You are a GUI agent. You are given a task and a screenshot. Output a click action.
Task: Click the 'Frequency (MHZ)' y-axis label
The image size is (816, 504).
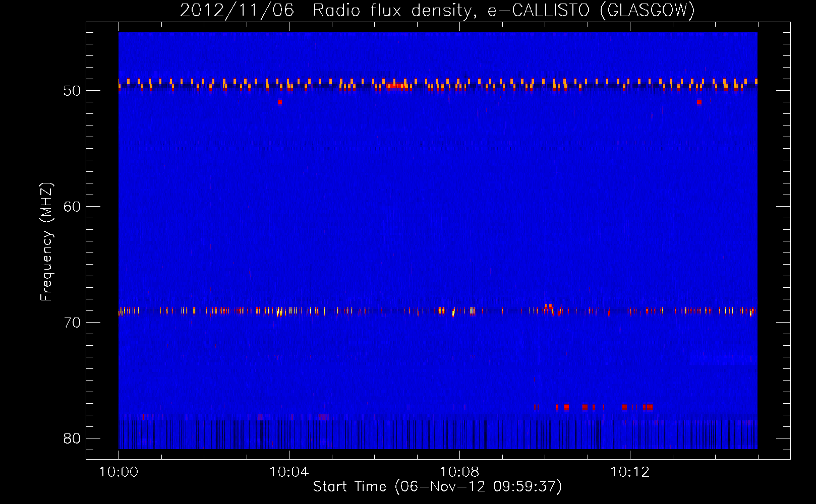(x=46, y=242)
